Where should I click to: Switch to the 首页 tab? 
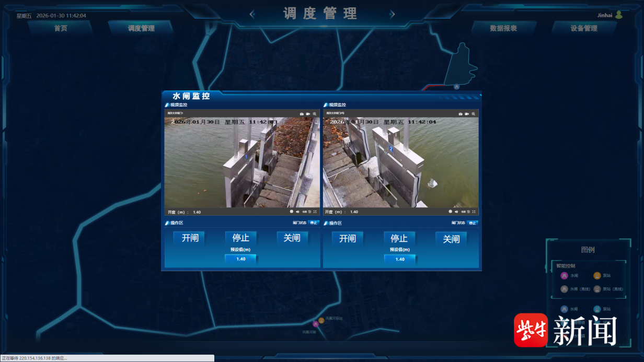pyautogui.click(x=61, y=28)
